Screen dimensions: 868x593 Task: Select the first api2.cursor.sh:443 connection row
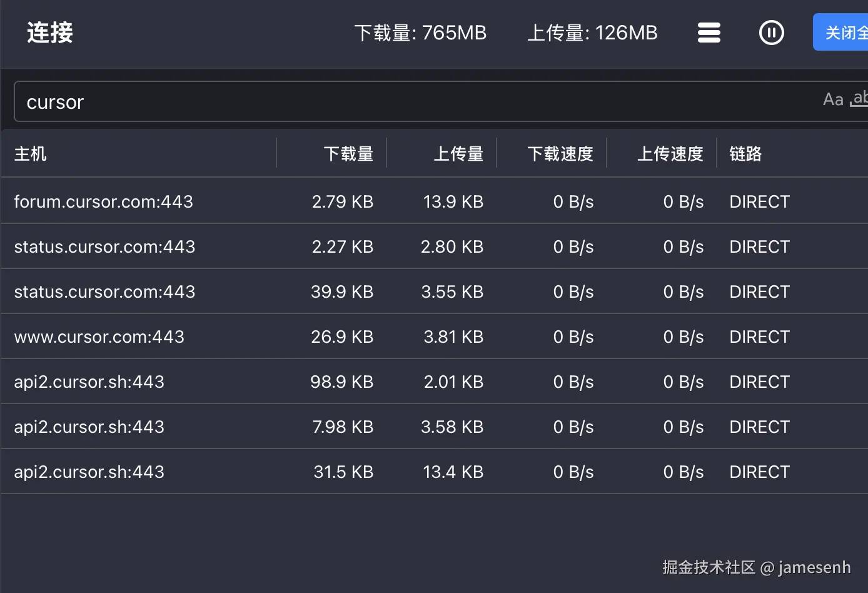(x=250, y=382)
